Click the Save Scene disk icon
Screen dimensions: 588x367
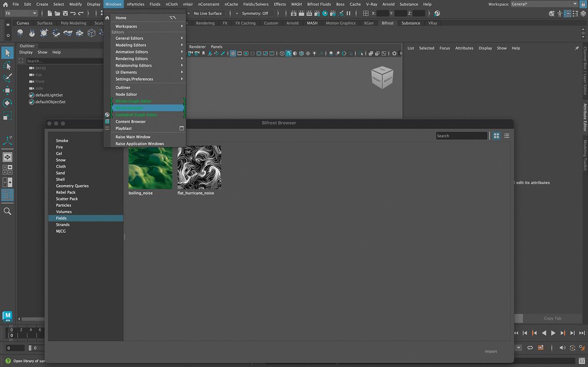(65, 13)
